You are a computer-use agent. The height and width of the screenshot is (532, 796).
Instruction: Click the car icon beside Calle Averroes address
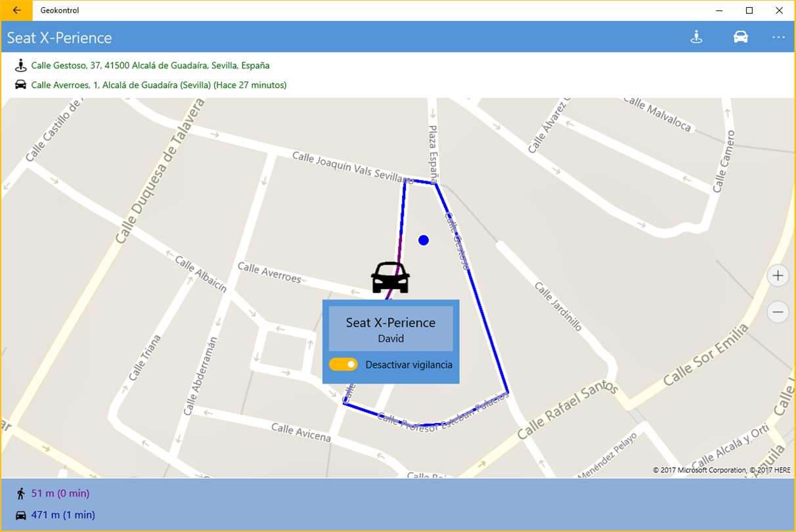[x=20, y=85]
